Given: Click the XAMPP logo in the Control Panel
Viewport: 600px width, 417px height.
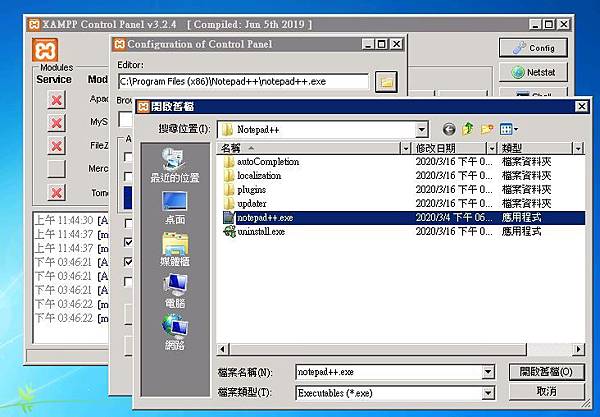Looking at the screenshot, I should [45, 50].
